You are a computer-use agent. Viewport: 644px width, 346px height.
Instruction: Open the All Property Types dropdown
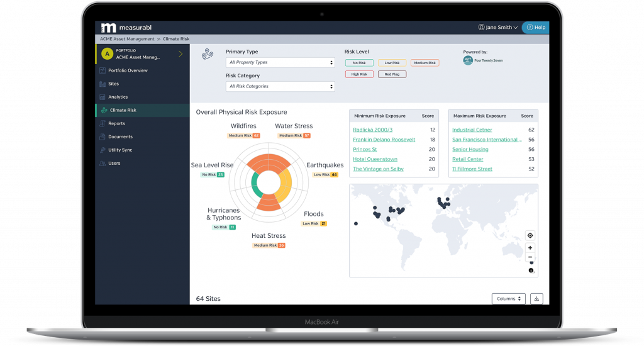280,63
